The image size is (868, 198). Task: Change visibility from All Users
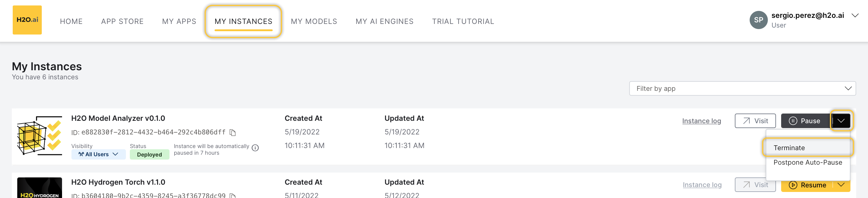[98, 154]
